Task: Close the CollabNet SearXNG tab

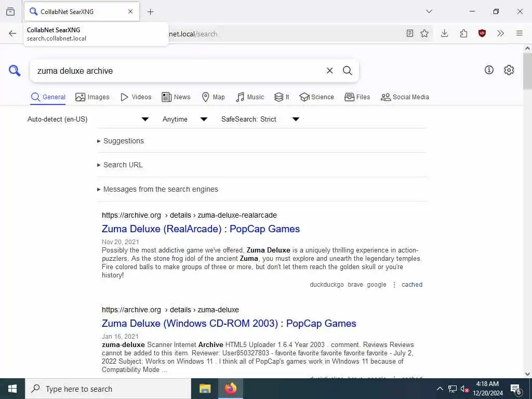Action: [x=130, y=11]
